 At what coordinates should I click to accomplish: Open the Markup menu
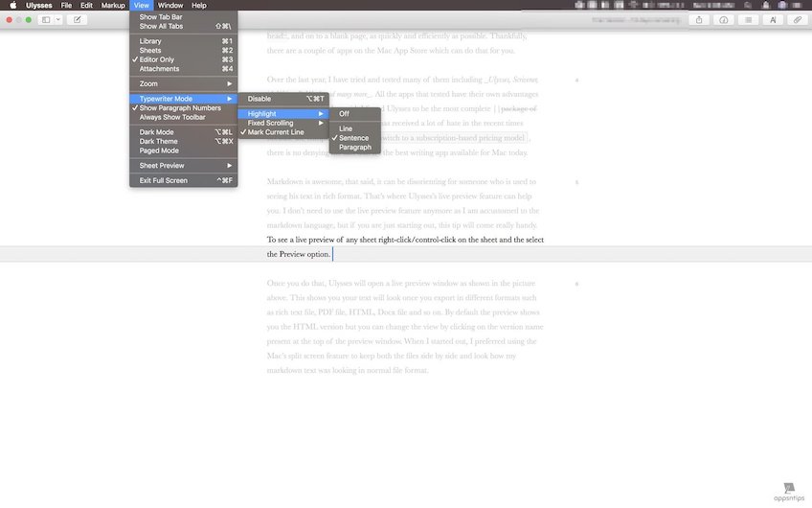(113, 6)
